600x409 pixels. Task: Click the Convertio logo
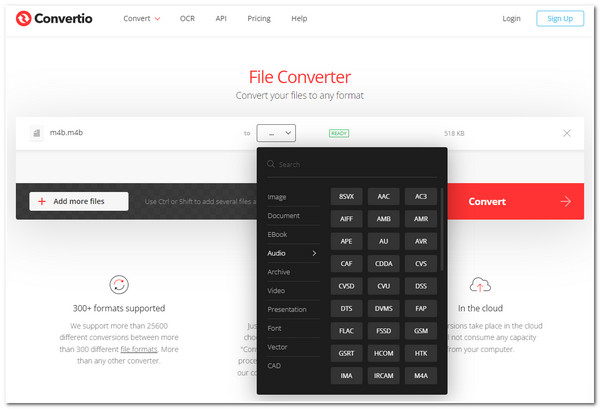[54, 18]
